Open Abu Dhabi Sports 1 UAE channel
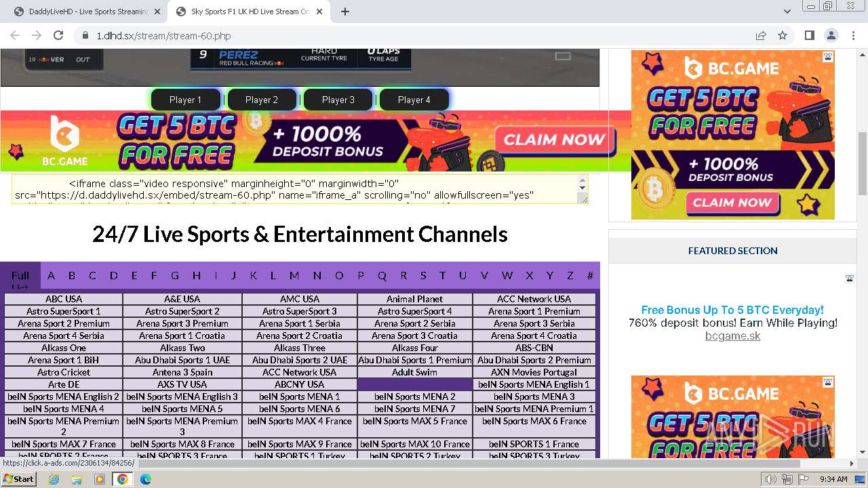The image size is (868, 488). click(x=182, y=360)
